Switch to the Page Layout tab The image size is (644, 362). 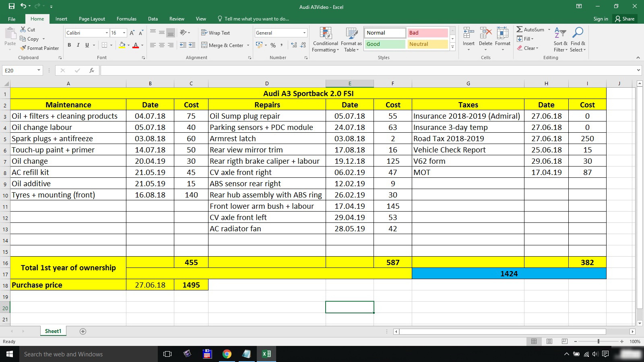tap(92, 19)
